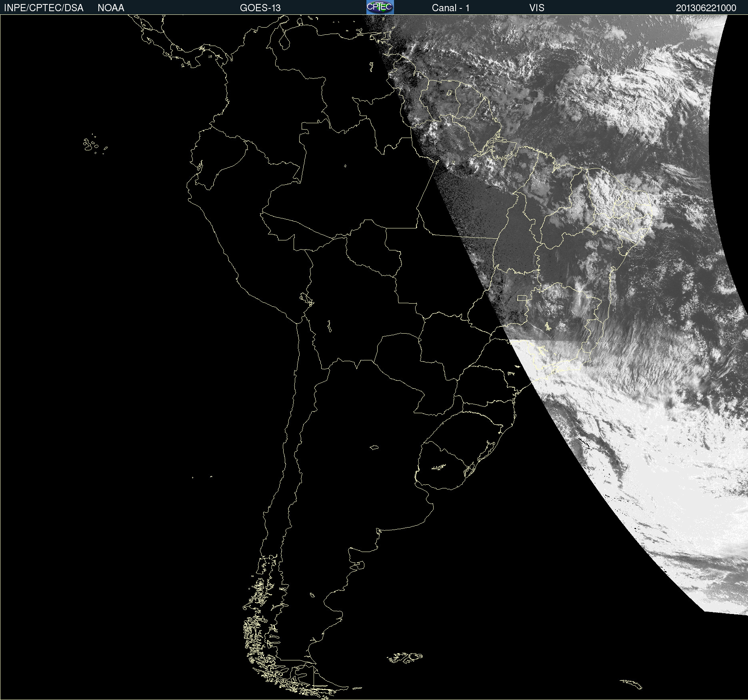The image size is (748, 700).
Task: Select the Canal - 1 channel label
Action: (450, 8)
